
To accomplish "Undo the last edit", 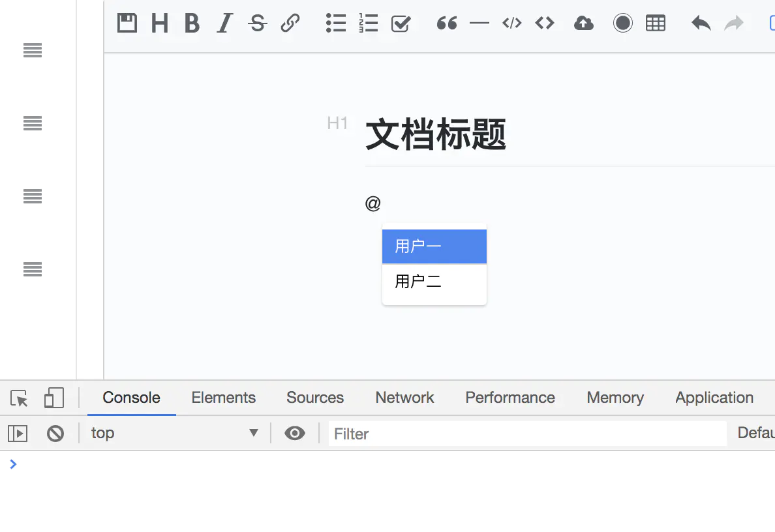I will click(701, 23).
